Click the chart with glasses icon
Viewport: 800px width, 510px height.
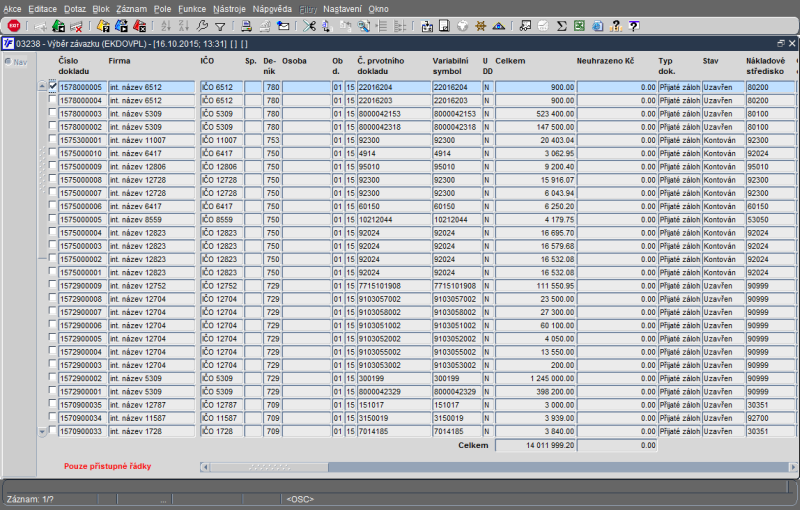point(525,26)
